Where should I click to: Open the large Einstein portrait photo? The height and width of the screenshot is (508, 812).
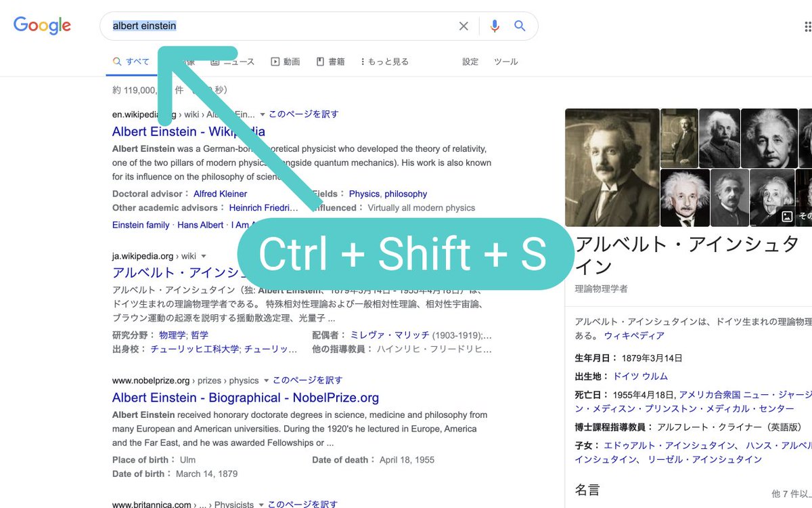612,167
